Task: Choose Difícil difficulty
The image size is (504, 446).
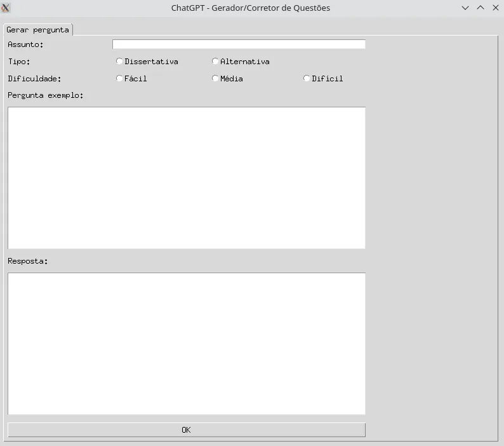Action: (323, 79)
